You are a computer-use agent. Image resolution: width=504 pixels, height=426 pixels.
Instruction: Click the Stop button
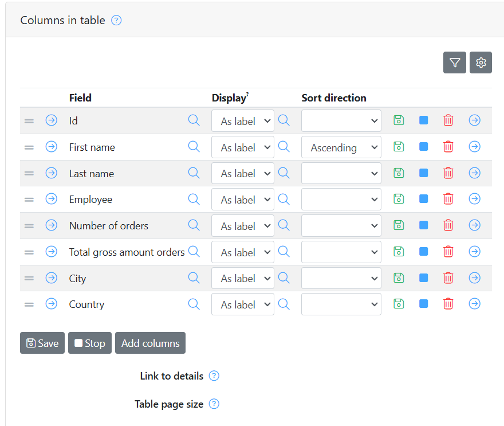coord(90,343)
